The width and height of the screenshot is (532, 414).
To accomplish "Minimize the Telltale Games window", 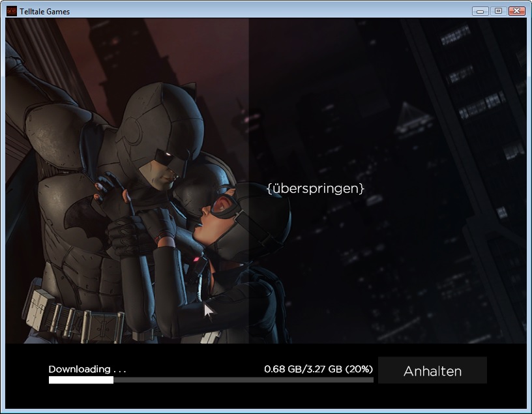I will coord(480,11).
